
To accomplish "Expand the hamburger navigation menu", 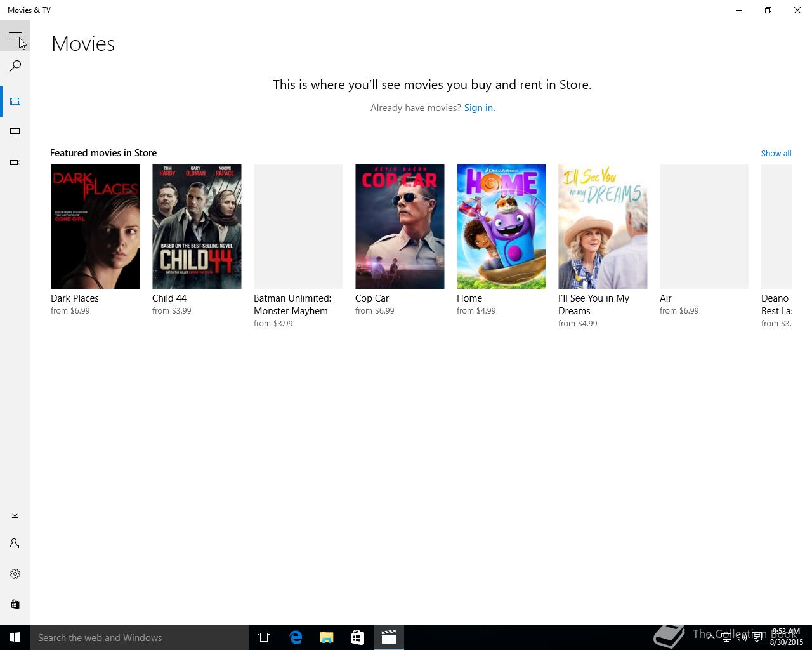I will point(15,36).
